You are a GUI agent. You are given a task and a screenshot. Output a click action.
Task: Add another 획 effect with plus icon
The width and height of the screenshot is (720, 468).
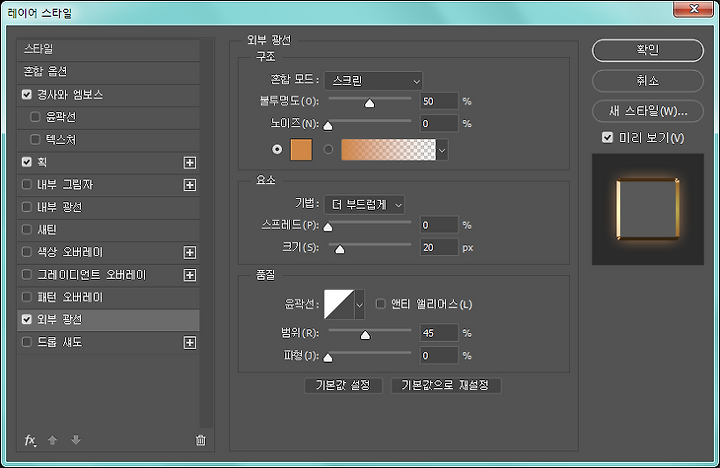coord(190,163)
